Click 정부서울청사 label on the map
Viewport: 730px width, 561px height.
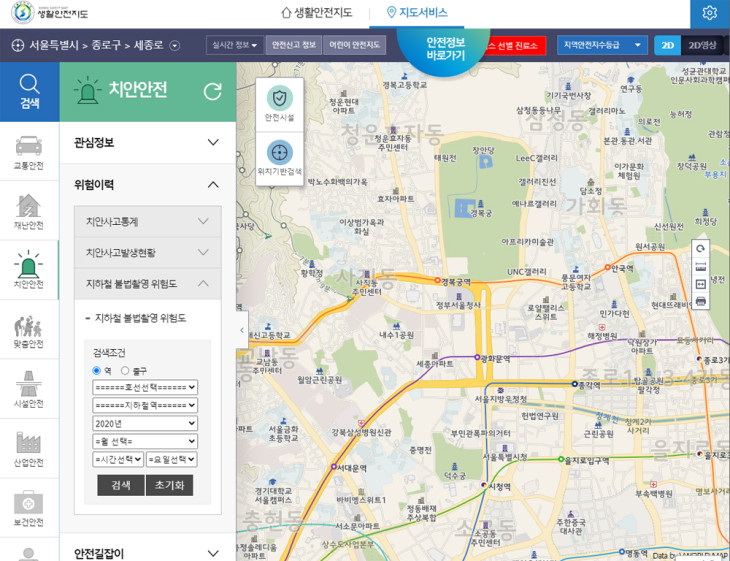tap(458, 304)
